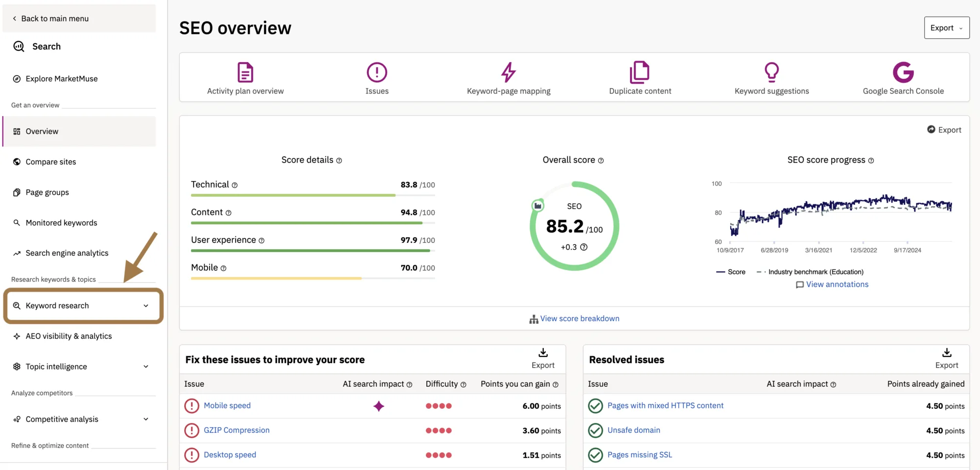
Task: Expand the Keyword research menu chevron
Action: (x=146, y=306)
